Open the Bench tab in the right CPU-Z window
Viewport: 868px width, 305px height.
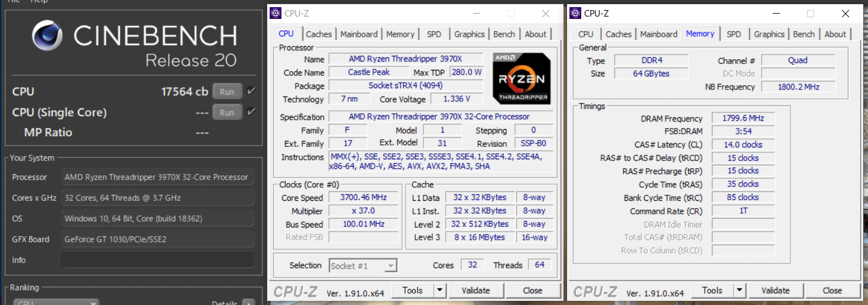804,34
